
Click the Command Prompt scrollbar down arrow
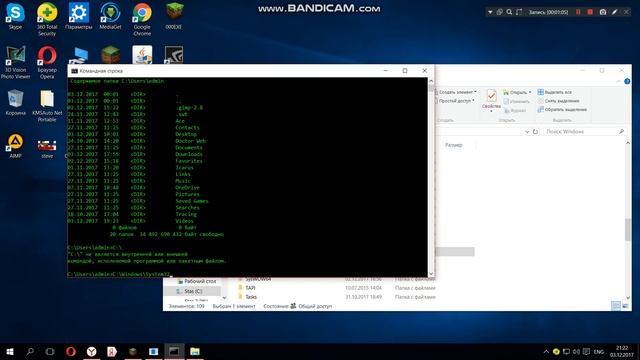pyautogui.click(x=431, y=274)
